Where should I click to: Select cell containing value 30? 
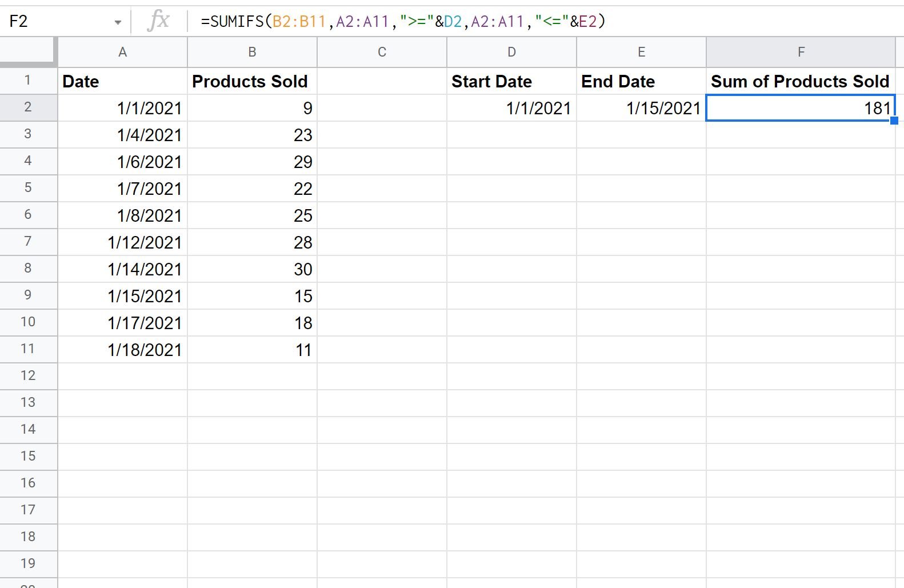tap(252, 269)
